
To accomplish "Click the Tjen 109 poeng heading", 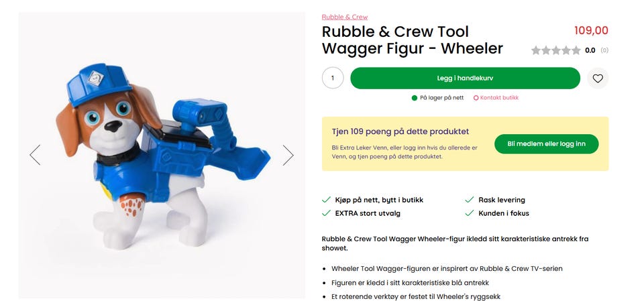I will pos(400,131).
